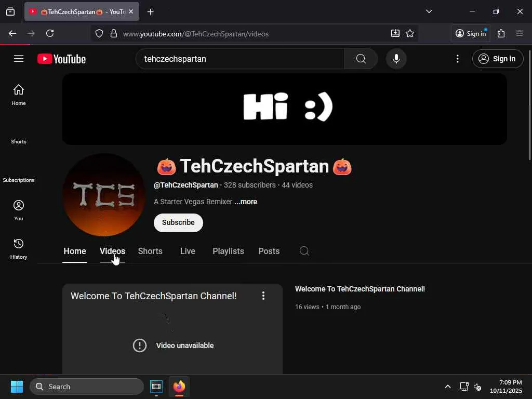The image size is (532, 399).
Task: Open network status tray icon
Action: (464, 387)
